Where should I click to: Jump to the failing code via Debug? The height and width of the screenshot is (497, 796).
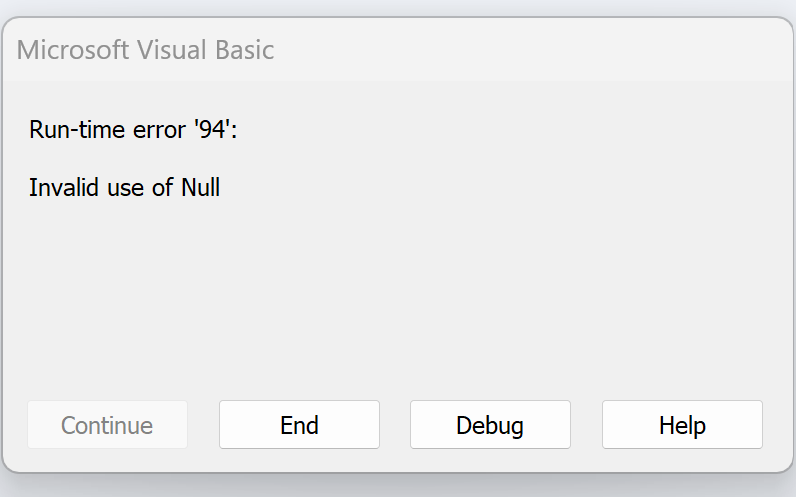490,425
